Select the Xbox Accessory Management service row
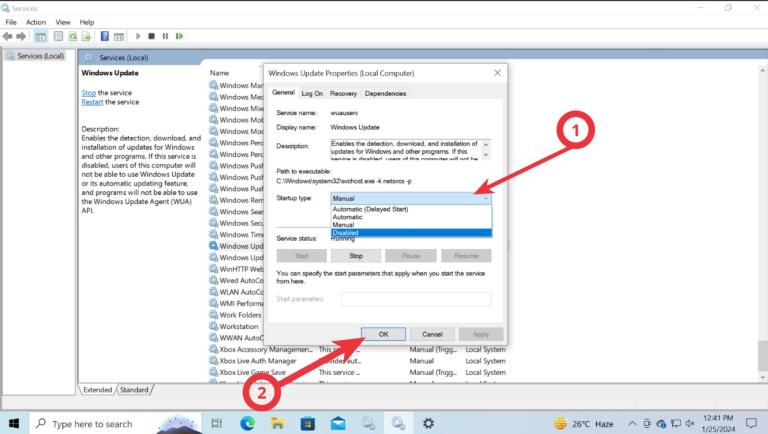The height and width of the screenshot is (434, 768). pos(265,349)
